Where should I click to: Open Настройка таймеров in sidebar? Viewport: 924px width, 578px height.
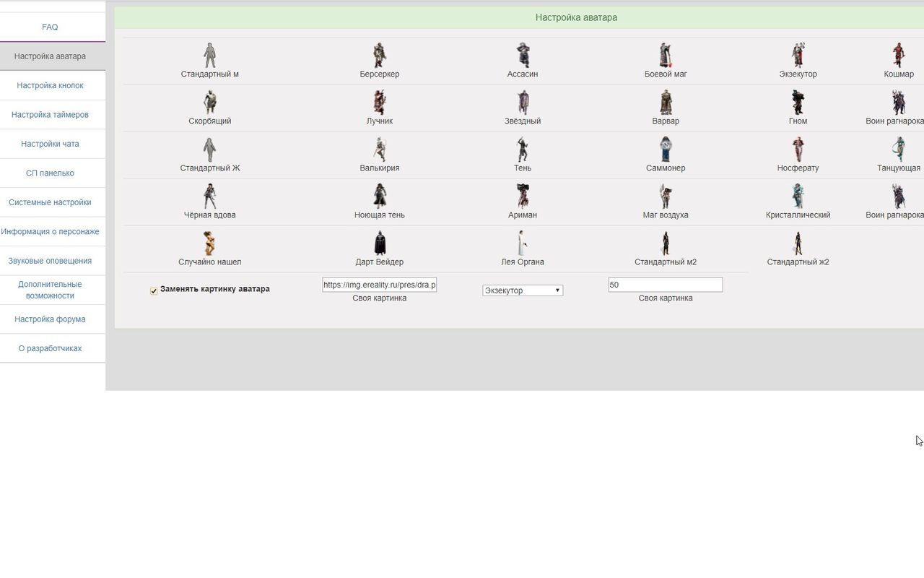50,115
